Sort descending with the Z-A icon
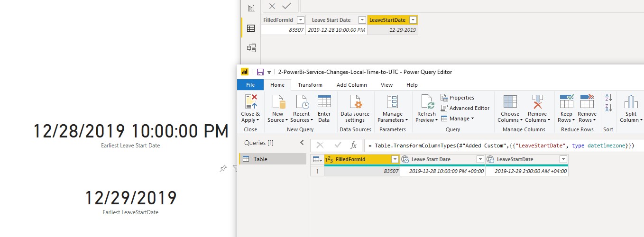This screenshot has height=237, width=644. click(x=608, y=108)
